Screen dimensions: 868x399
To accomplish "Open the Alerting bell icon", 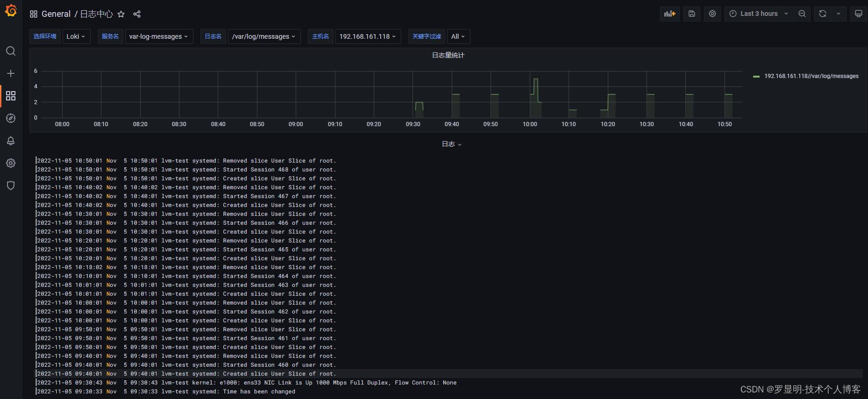I will (11, 141).
